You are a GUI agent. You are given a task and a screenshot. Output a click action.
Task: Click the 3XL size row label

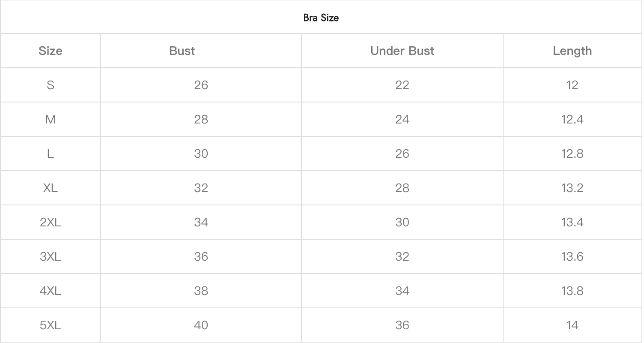pyautogui.click(x=51, y=257)
